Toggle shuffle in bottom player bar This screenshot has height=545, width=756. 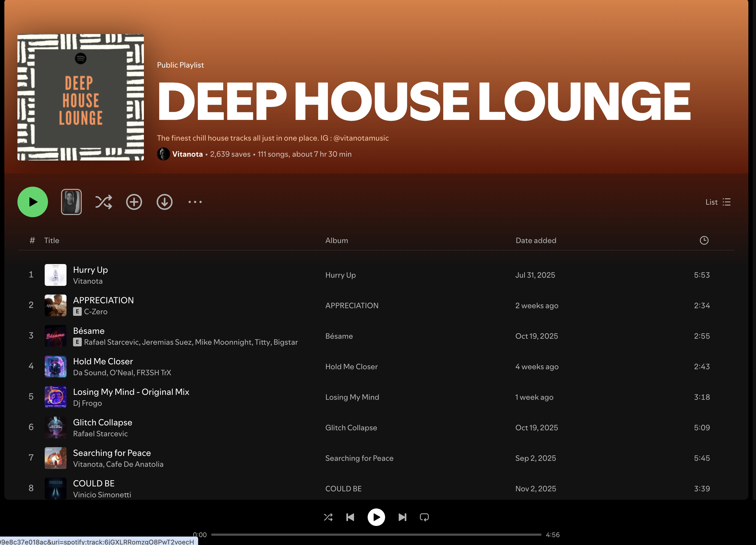[x=328, y=517]
